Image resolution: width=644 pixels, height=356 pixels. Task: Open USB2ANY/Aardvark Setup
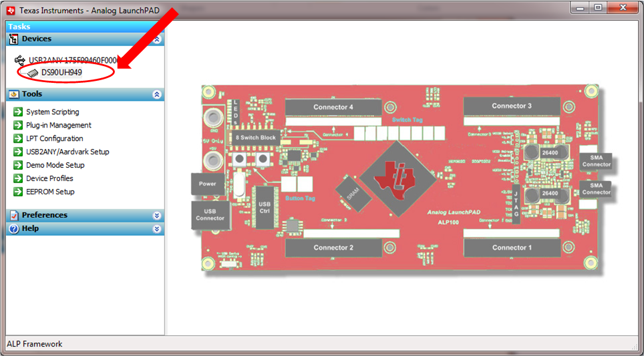pyautogui.click(x=67, y=152)
